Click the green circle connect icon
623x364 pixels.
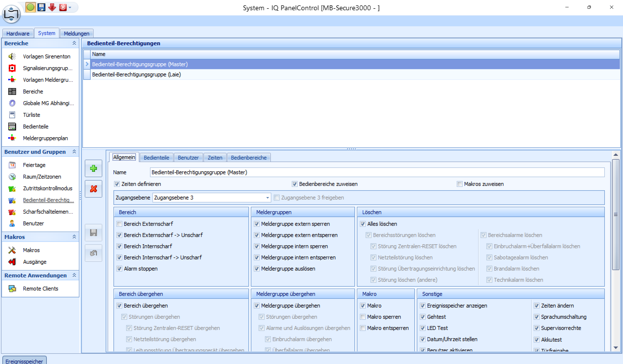pyautogui.click(x=30, y=7)
